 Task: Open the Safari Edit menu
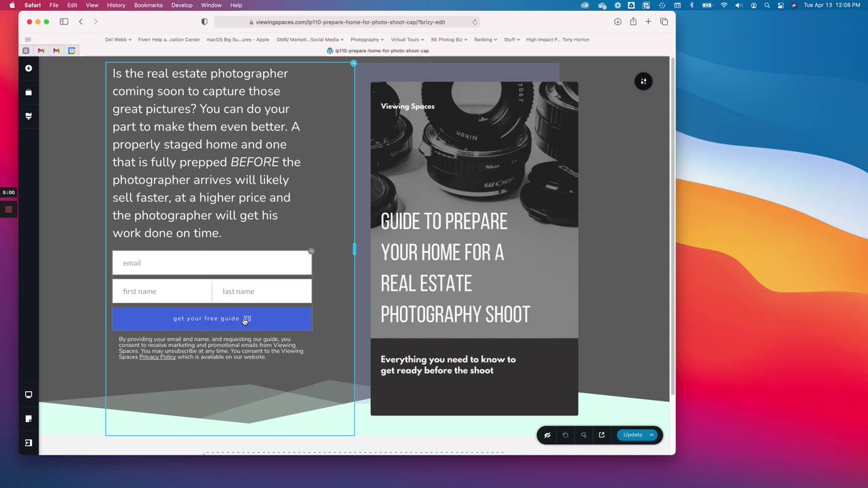click(72, 5)
